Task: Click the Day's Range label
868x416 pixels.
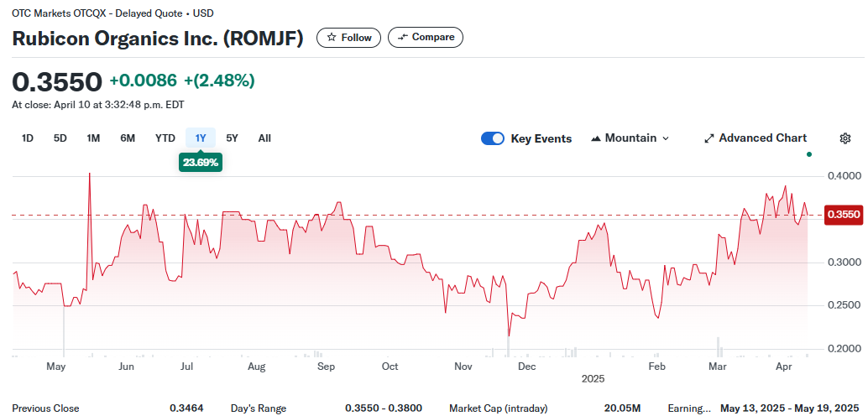Action: tap(259, 408)
